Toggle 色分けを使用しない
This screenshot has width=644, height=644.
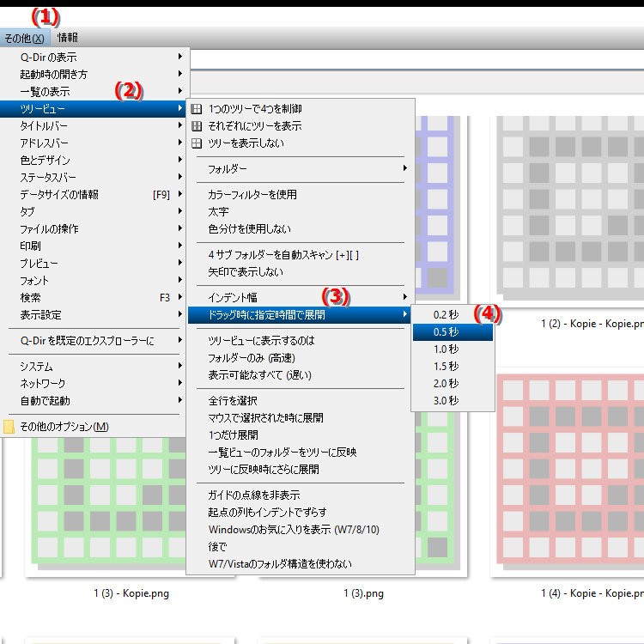click(x=301, y=229)
